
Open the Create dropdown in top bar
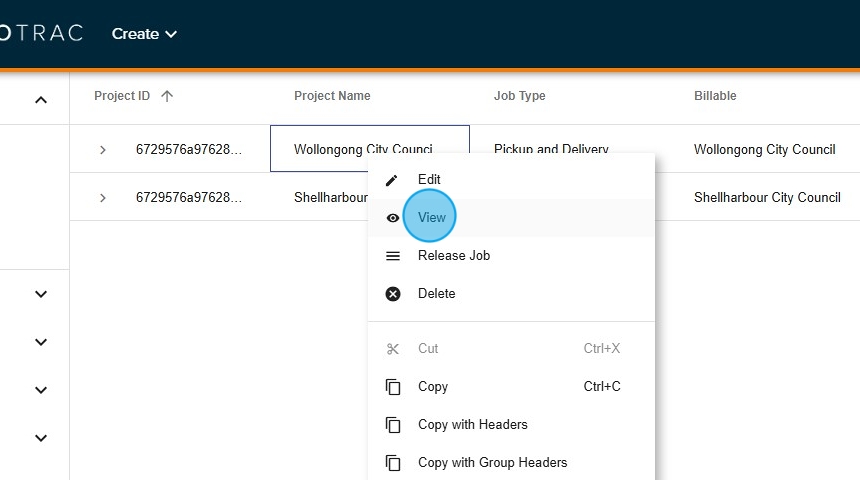[144, 34]
